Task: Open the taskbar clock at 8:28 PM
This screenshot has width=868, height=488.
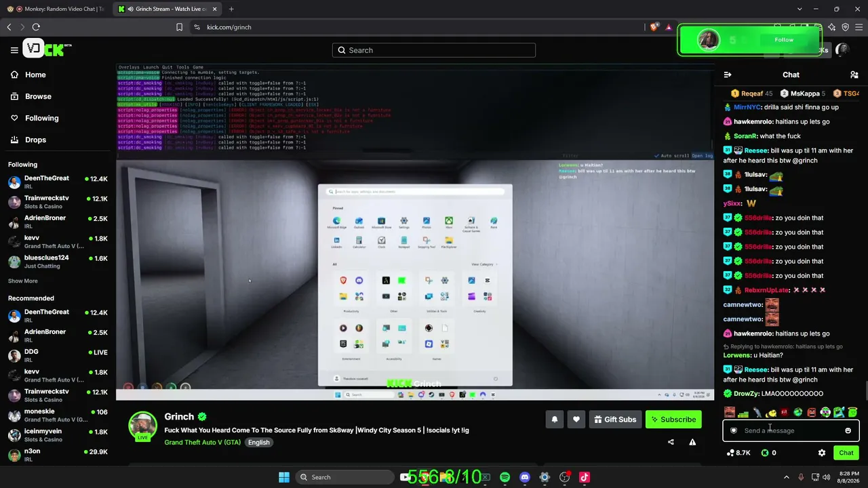Action: 847,477
